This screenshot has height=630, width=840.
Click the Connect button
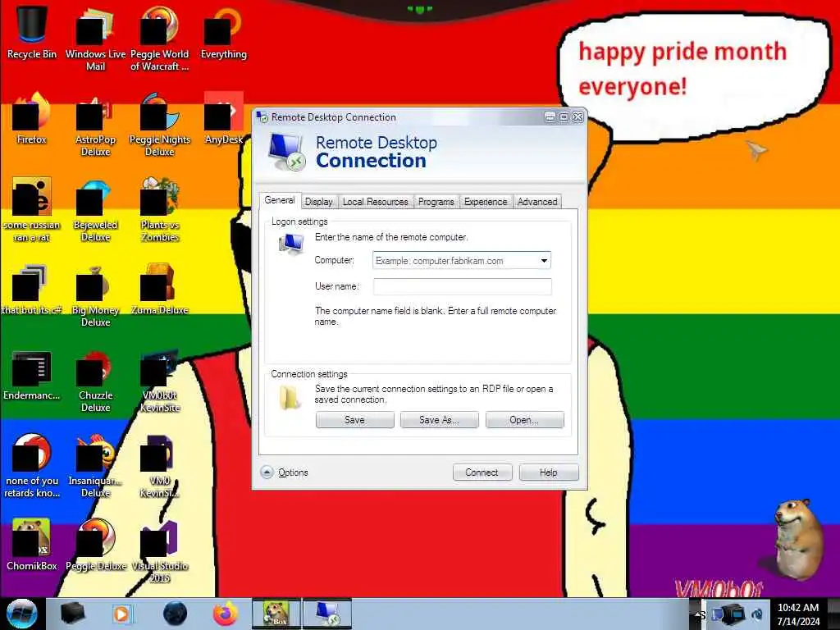point(482,472)
